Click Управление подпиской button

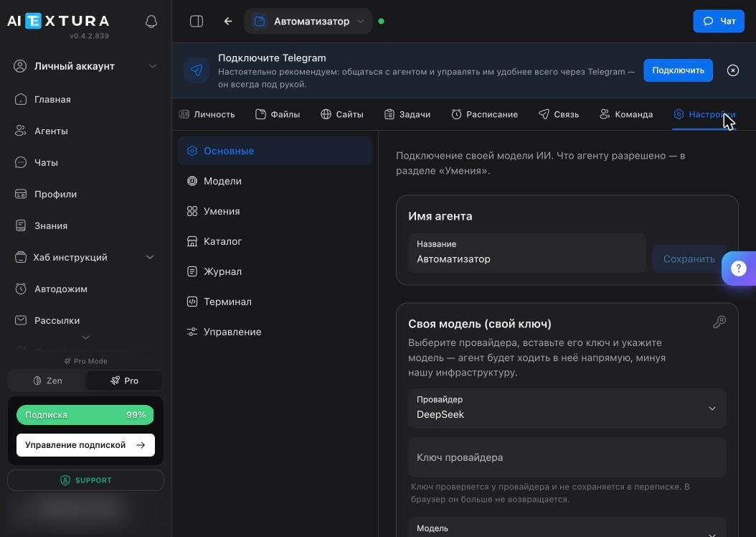coord(85,445)
